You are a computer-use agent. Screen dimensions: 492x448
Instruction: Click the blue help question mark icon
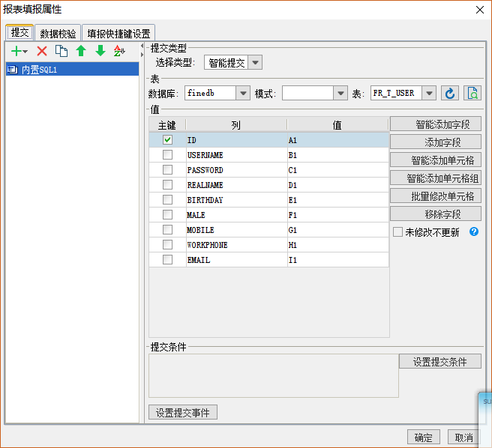(474, 231)
